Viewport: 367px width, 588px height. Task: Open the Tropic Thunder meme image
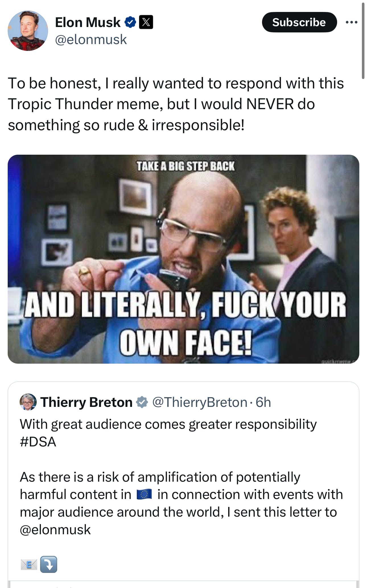tap(183, 259)
